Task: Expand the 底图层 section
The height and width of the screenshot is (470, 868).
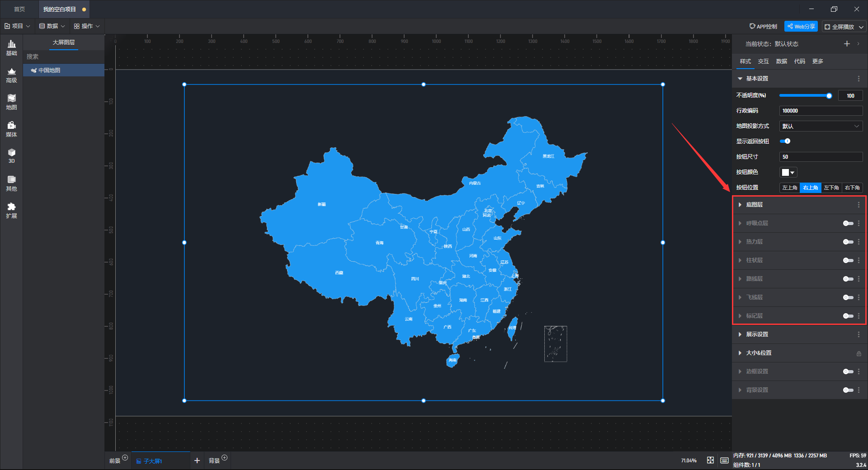Action: click(740, 205)
